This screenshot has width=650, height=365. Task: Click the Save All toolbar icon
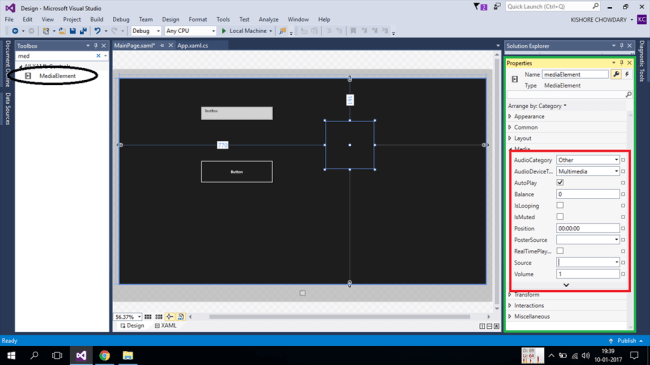pos(83,31)
